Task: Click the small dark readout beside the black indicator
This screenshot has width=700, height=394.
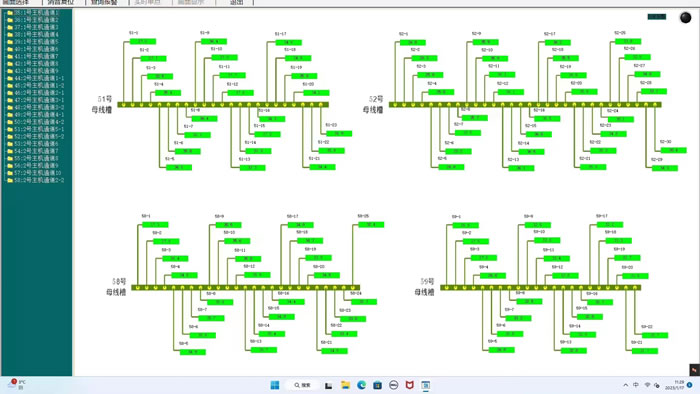Action: [657, 17]
